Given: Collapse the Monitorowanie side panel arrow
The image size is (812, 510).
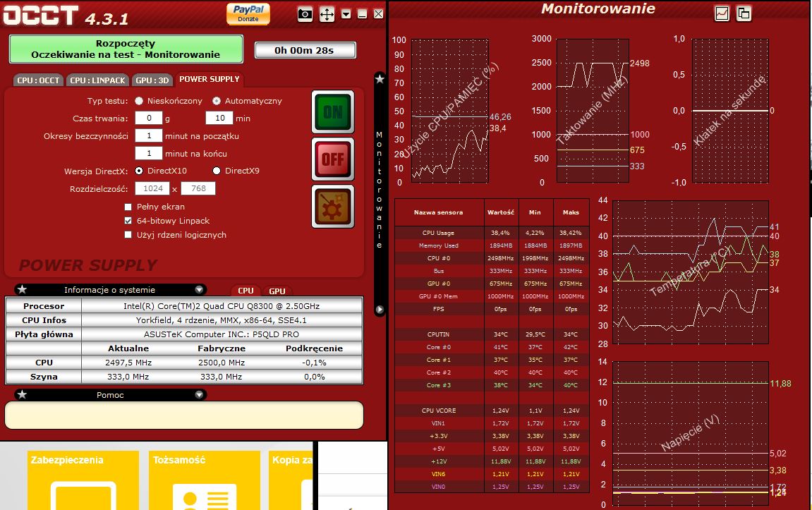Looking at the screenshot, I should point(380,310).
